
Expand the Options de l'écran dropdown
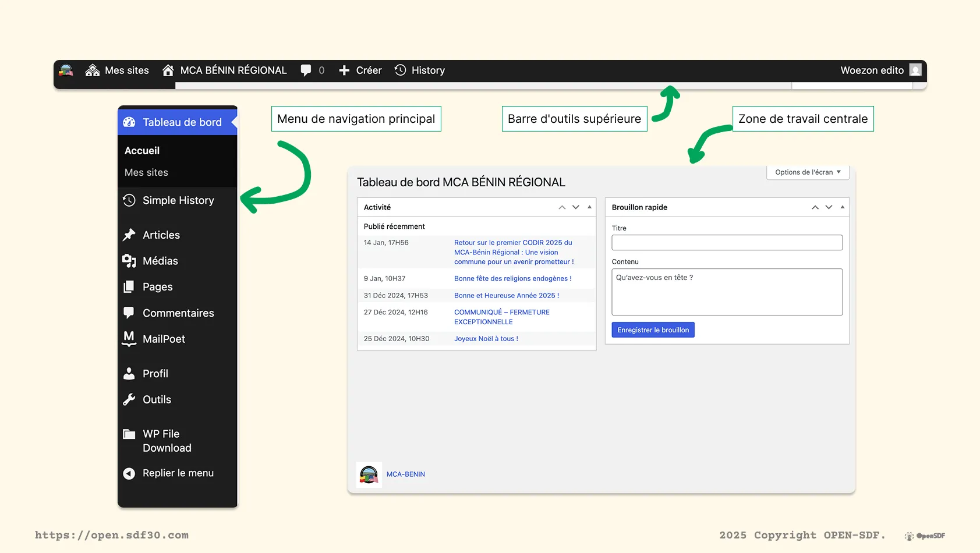[x=808, y=172]
